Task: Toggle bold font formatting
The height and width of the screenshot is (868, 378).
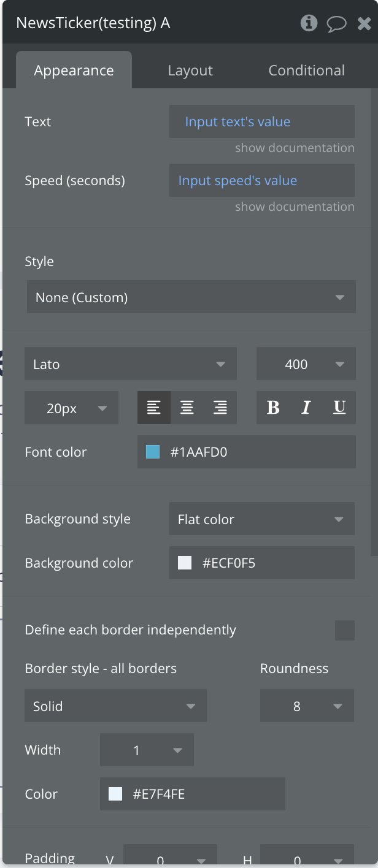Action: [x=273, y=408]
